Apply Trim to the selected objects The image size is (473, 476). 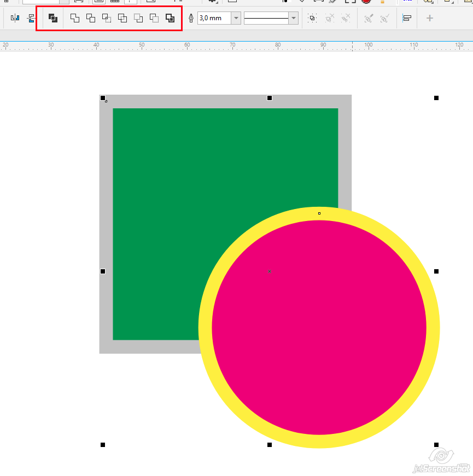[91, 18]
